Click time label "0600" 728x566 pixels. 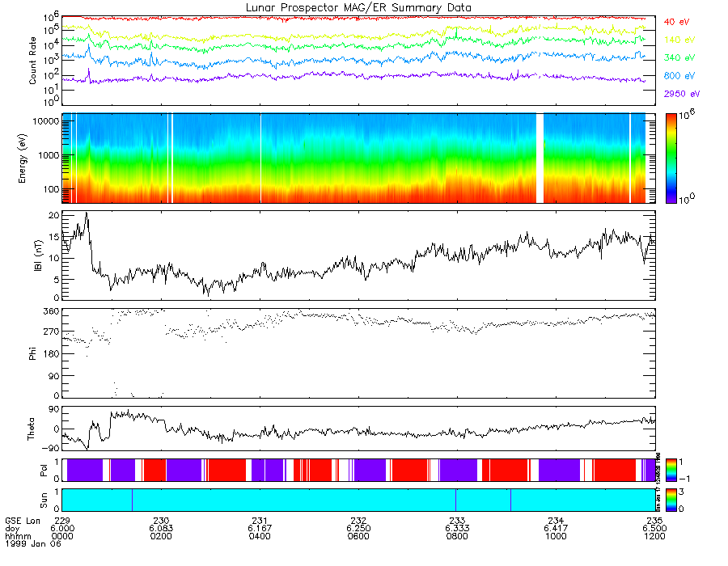pos(358,536)
